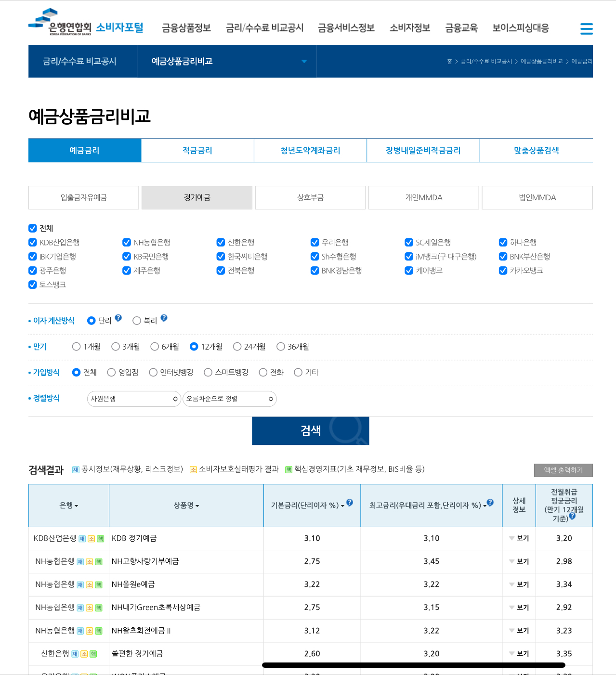The width and height of the screenshot is (616, 675).
Task: Select 6개월 maturity radio button
Action: (x=155, y=347)
